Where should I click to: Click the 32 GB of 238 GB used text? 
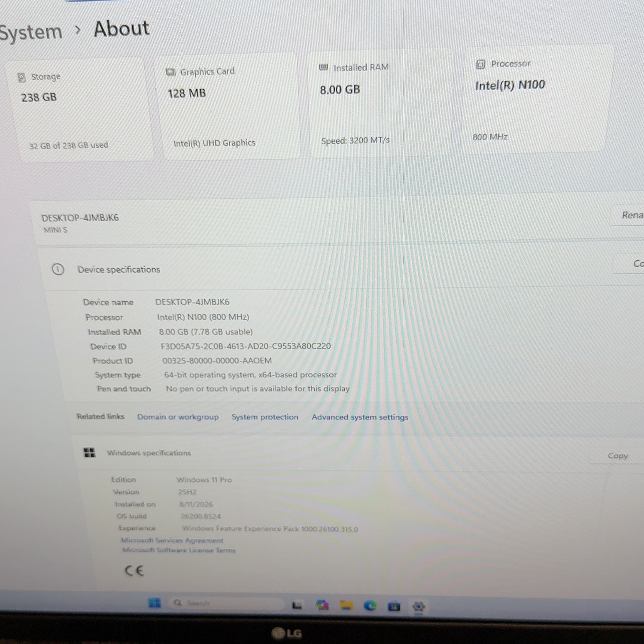coord(69,146)
